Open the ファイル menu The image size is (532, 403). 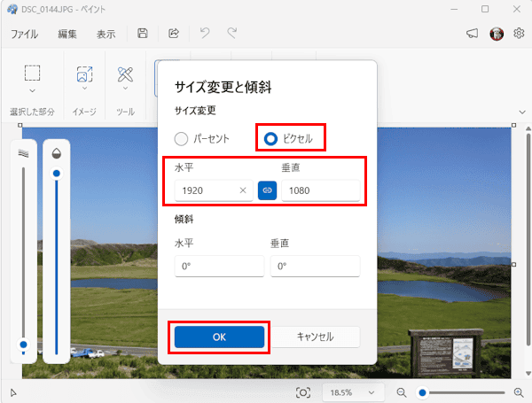(x=25, y=34)
